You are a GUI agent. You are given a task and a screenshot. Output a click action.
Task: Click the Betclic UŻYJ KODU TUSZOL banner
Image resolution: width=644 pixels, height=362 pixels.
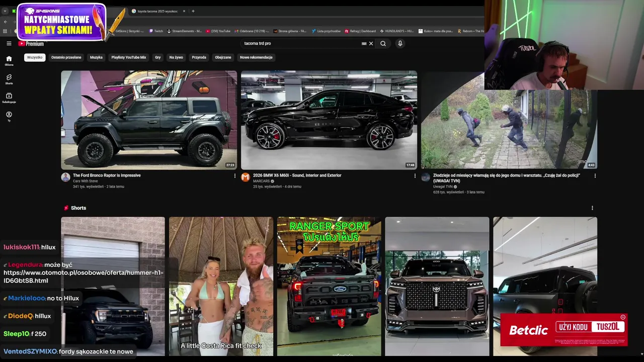(563, 330)
